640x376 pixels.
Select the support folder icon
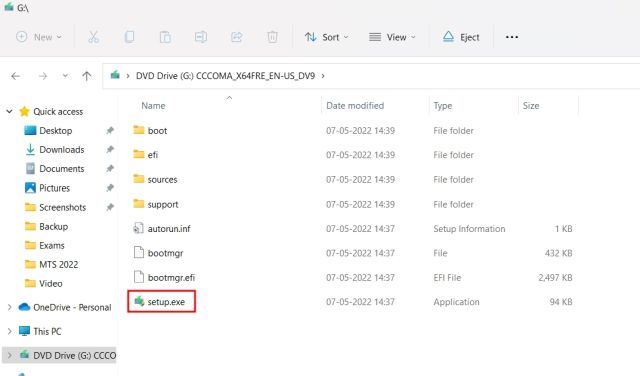[x=139, y=203]
